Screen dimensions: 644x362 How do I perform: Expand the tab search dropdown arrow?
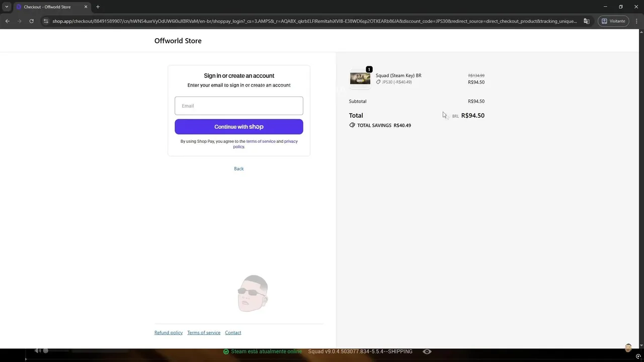(x=7, y=7)
